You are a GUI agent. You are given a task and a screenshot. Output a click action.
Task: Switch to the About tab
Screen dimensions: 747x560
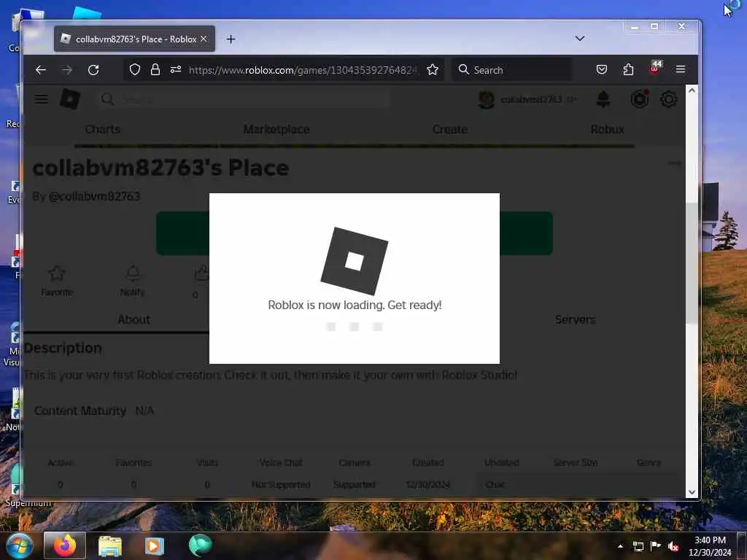[x=133, y=319]
